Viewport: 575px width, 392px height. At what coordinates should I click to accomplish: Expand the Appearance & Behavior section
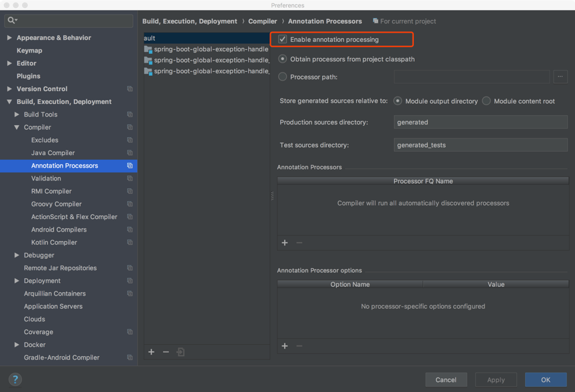[x=9, y=38]
